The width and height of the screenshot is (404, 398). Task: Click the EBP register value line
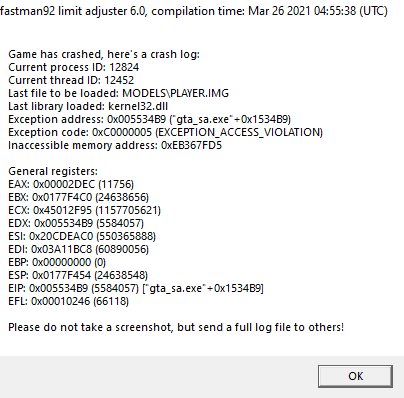click(x=57, y=262)
